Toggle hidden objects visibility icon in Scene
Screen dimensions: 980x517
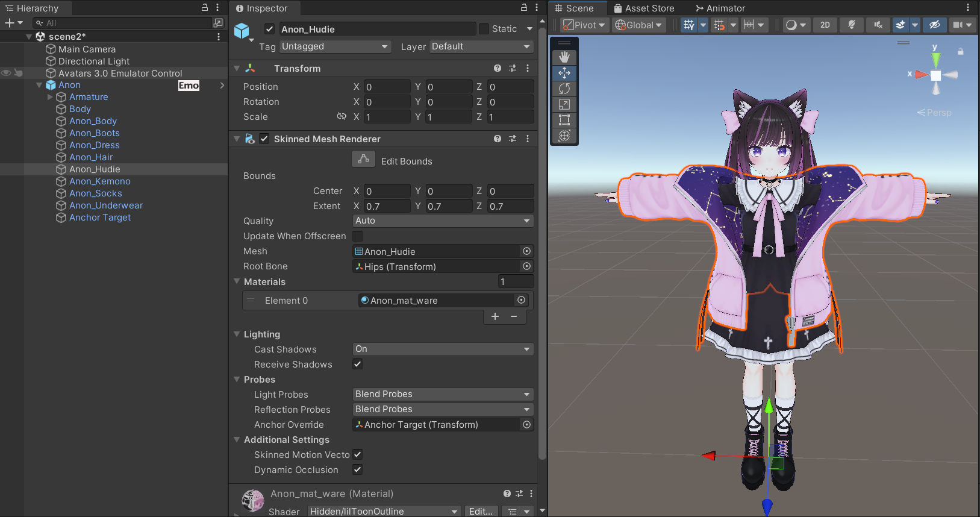pos(934,25)
